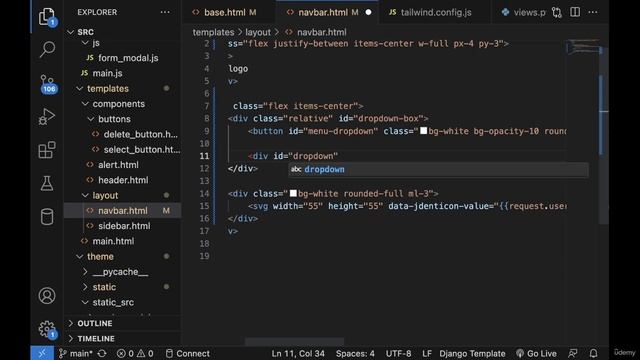Click the feedback icon beside Go Live

tap(573, 353)
